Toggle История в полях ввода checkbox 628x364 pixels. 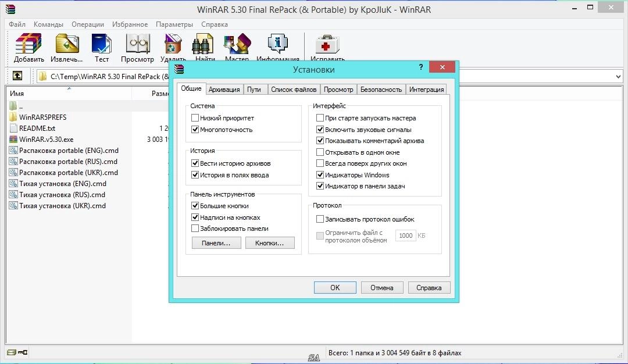pyautogui.click(x=195, y=174)
